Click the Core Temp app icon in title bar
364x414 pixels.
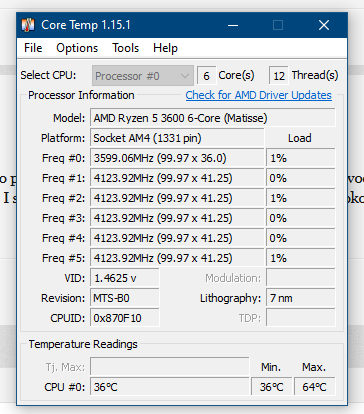point(28,25)
